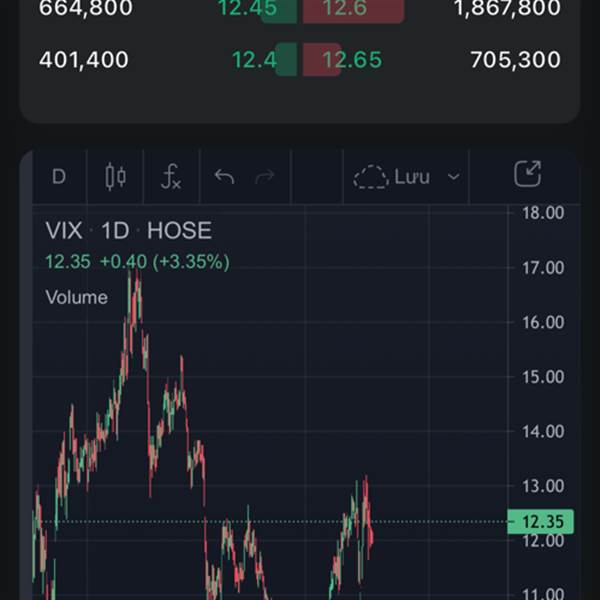Select the Volume indicator legend

tap(77, 297)
